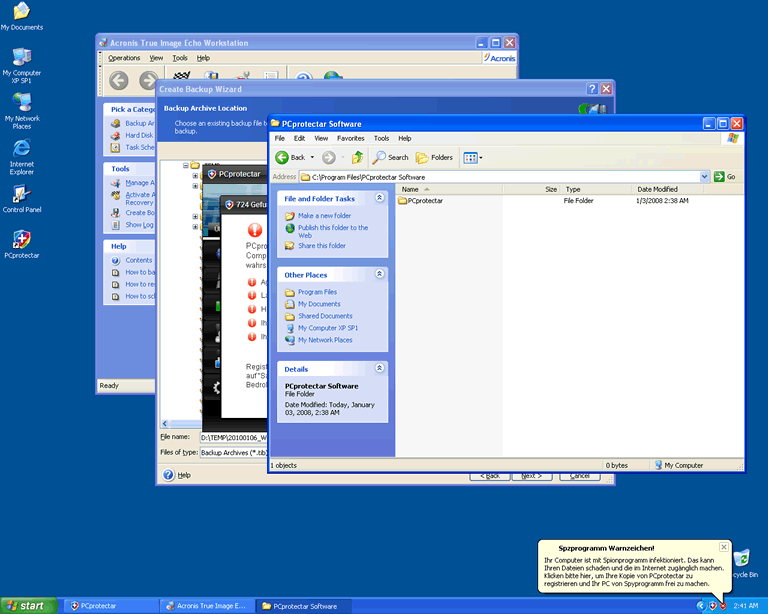Screen dimensions: 768x614
Task: Open the Views icon in explorer toolbar
Action: pyautogui.click(x=472, y=157)
